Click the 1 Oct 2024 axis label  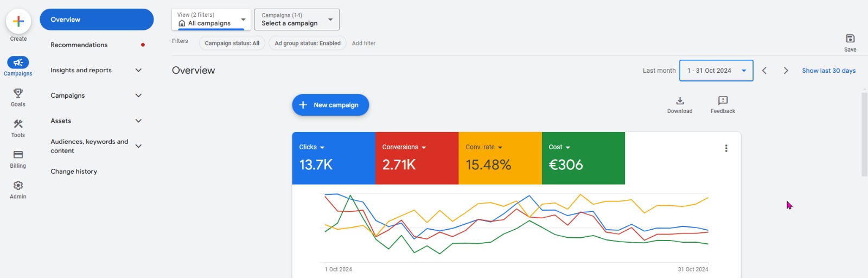[x=339, y=269]
